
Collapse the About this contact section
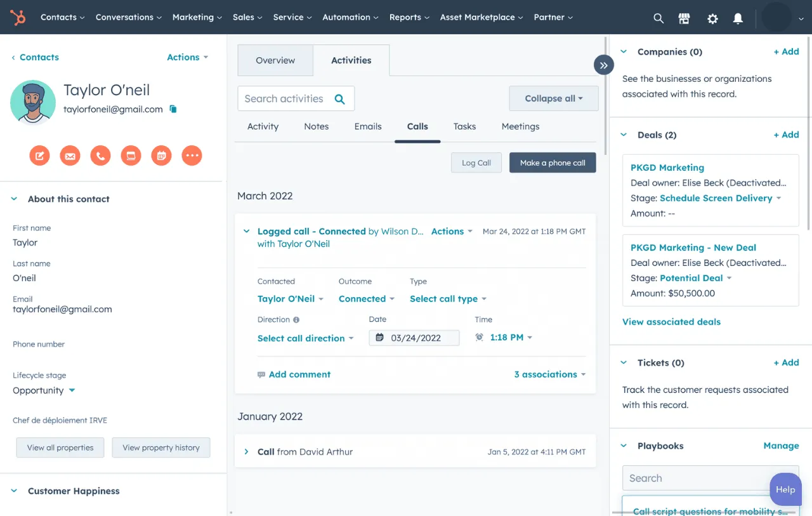tap(14, 199)
